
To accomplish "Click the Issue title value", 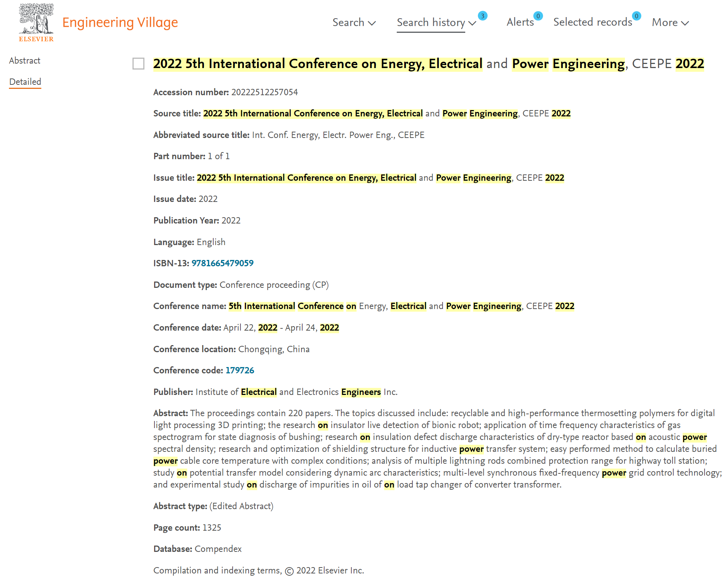I will (380, 178).
